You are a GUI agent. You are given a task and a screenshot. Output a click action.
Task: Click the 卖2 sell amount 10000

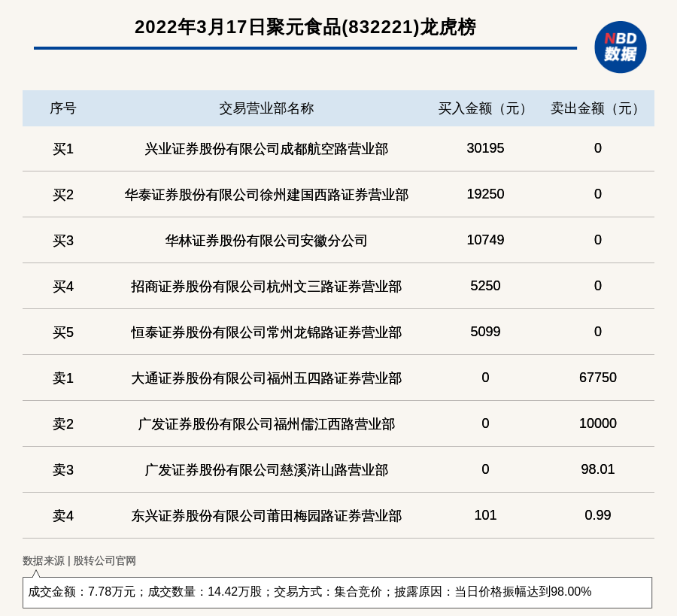tap(597, 423)
